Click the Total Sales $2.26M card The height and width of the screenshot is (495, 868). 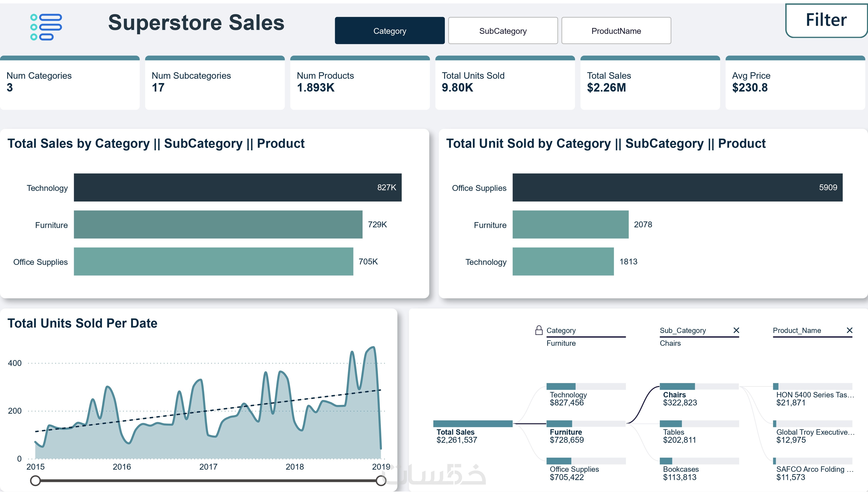point(649,83)
